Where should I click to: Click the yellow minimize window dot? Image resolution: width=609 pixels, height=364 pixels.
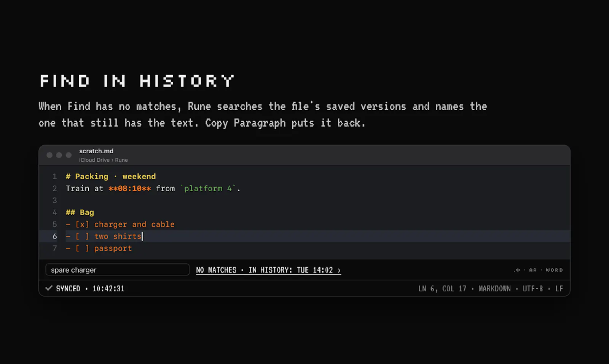[x=59, y=155]
